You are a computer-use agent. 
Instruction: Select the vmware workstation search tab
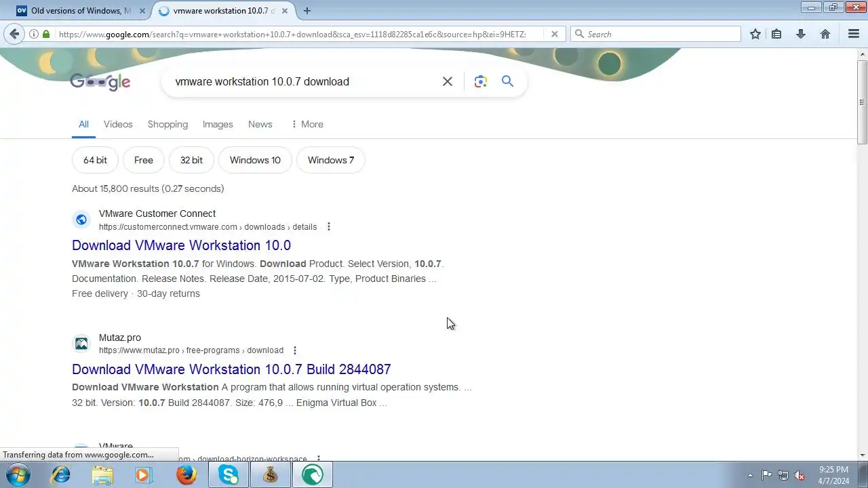(224, 11)
